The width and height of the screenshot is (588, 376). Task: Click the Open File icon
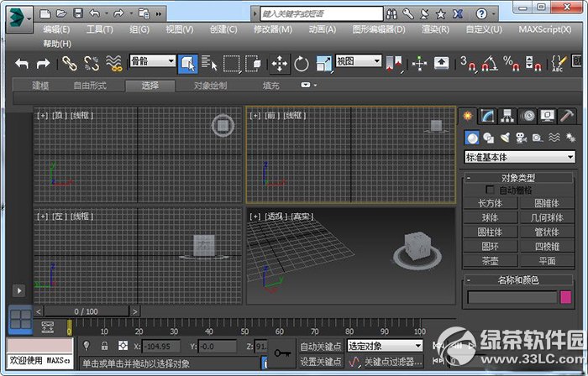click(x=61, y=14)
